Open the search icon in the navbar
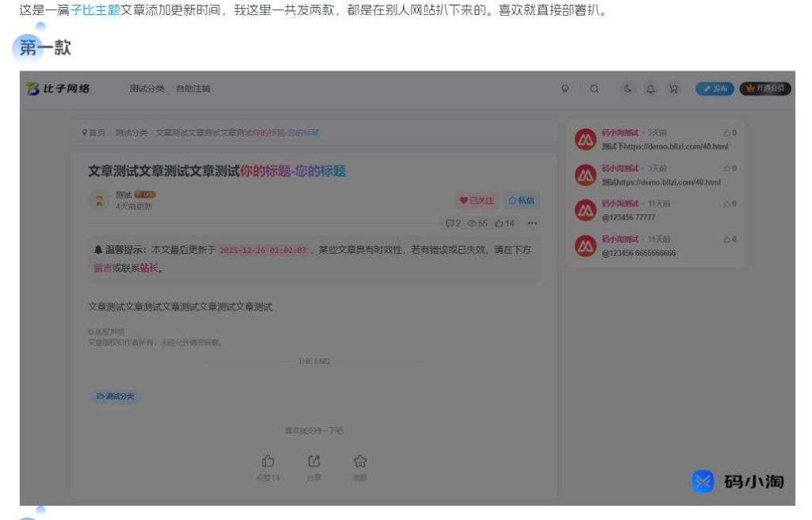The height and width of the screenshot is (520, 812). tap(594, 88)
